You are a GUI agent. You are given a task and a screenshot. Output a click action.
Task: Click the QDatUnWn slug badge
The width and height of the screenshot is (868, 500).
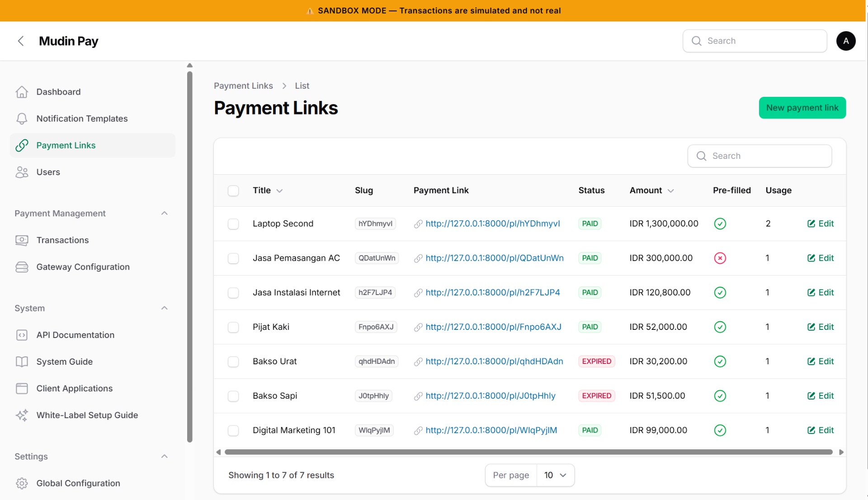pyautogui.click(x=377, y=258)
